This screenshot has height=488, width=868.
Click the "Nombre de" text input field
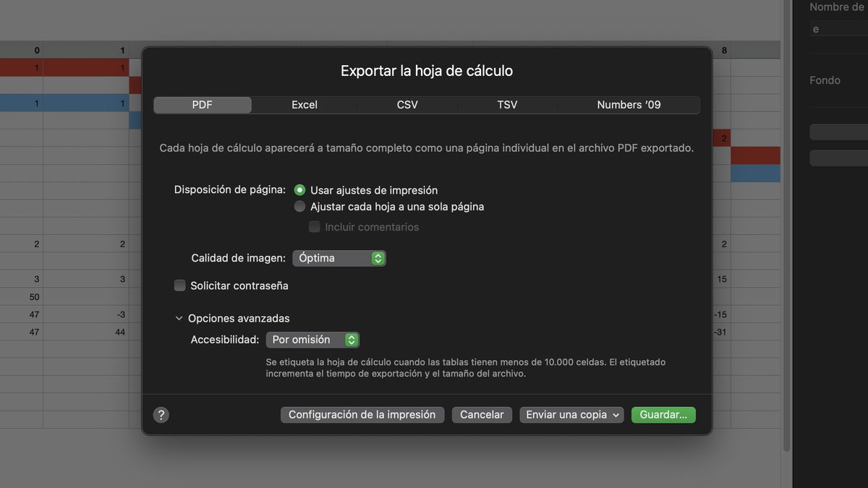pos(839,28)
